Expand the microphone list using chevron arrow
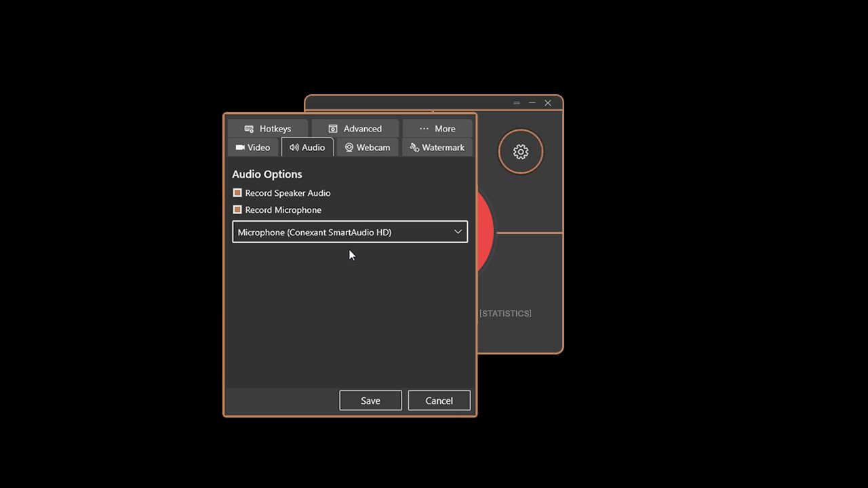 click(x=458, y=232)
